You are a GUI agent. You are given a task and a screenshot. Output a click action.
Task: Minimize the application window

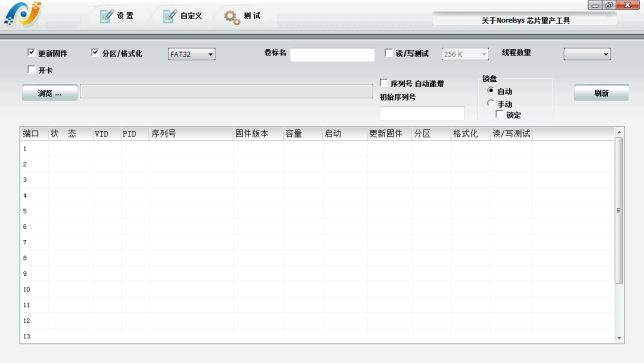tap(595, 5)
